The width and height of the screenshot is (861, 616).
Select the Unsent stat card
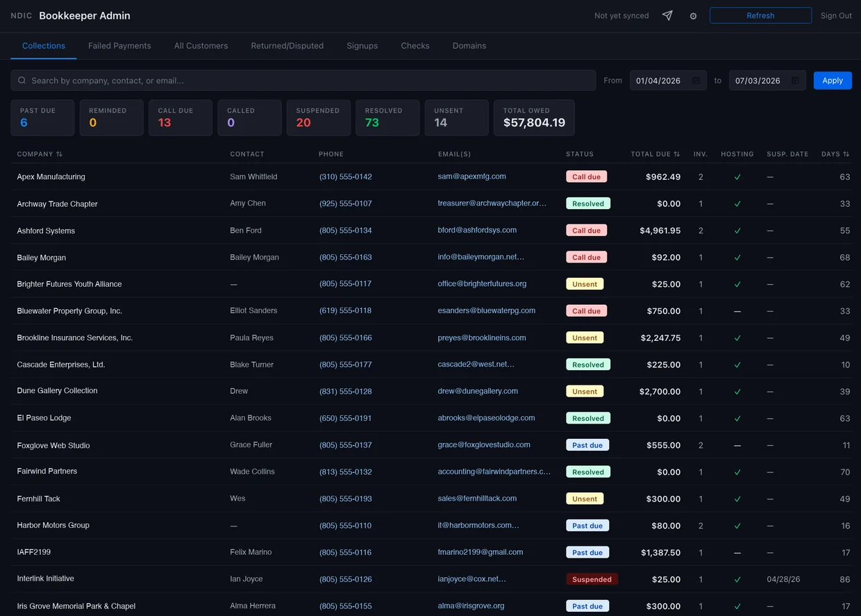(x=457, y=118)
